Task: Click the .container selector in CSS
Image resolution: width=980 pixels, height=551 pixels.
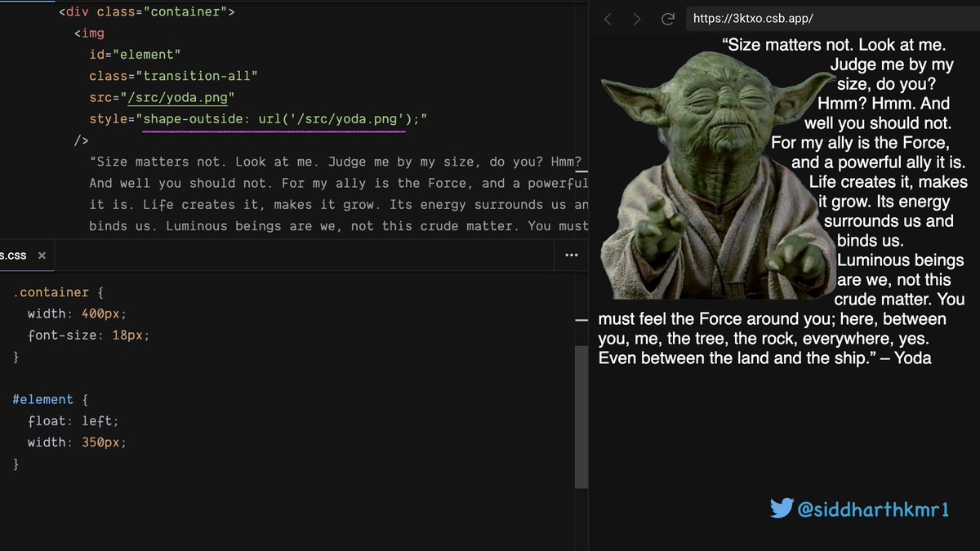Action: coord(51,292)
